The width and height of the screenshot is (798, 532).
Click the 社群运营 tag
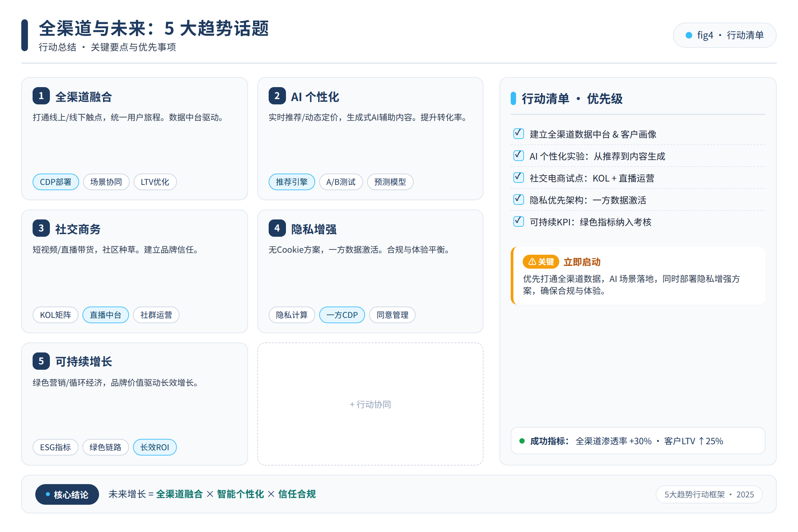[x=156, y=315]
